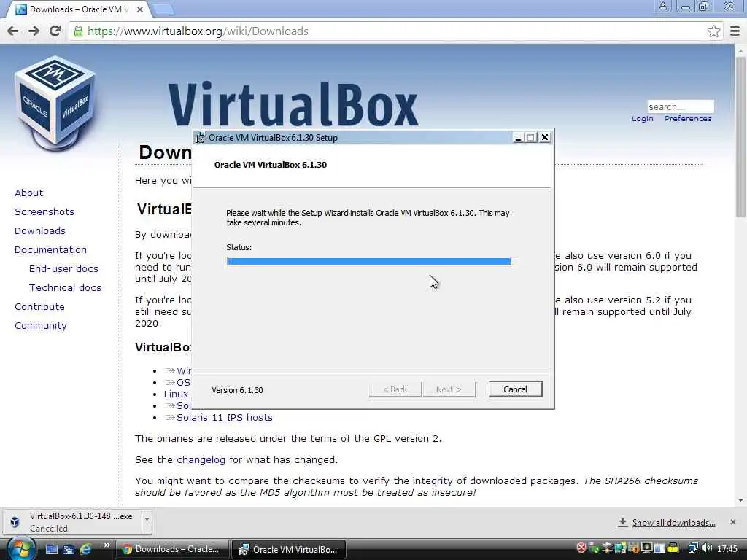Click the red security alert tray icon
This screenshot has width=747, height=560.
coord(581,548)
